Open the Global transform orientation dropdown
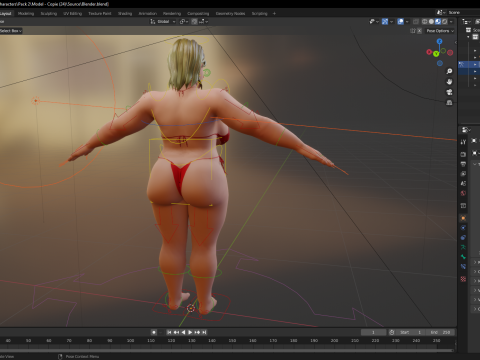The width and height of the screenshot is (480, 360). [163, 21]
